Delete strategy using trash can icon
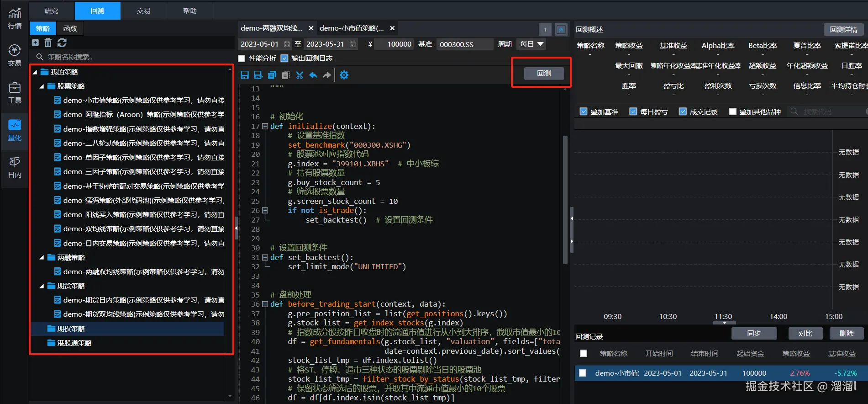This screenshot has height=404, width=868. click(48, 43)
